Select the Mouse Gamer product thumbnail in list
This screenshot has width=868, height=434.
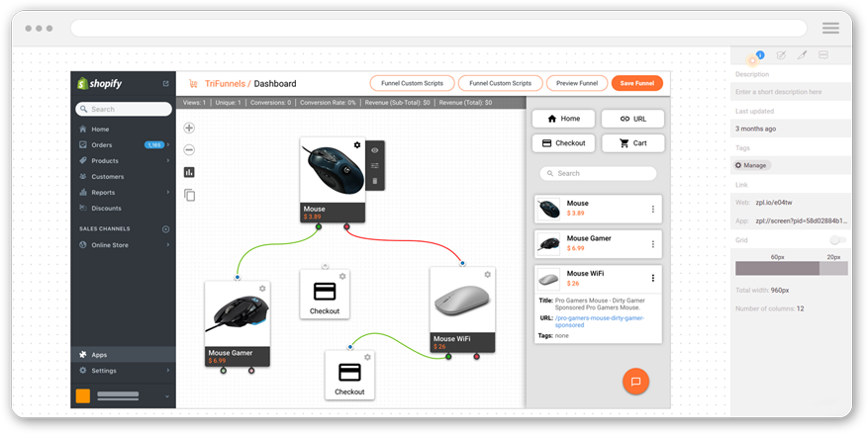pyautogui.click(x=548, y=244)
